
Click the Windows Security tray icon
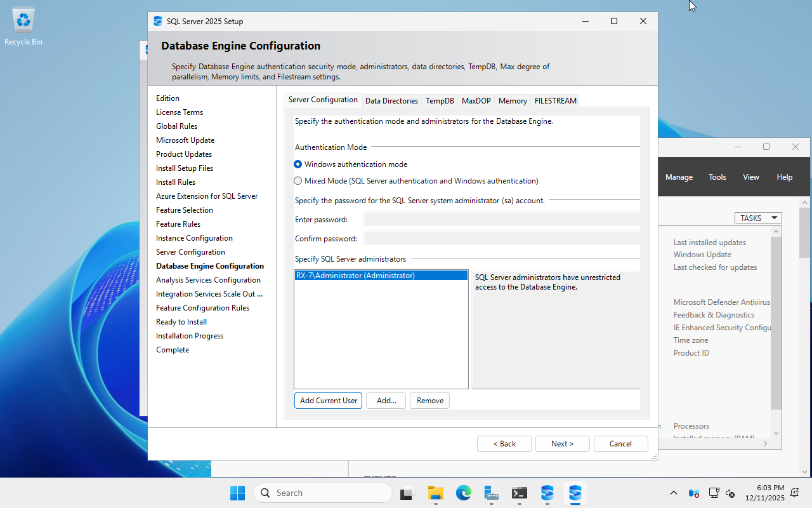tap(693, 493)
